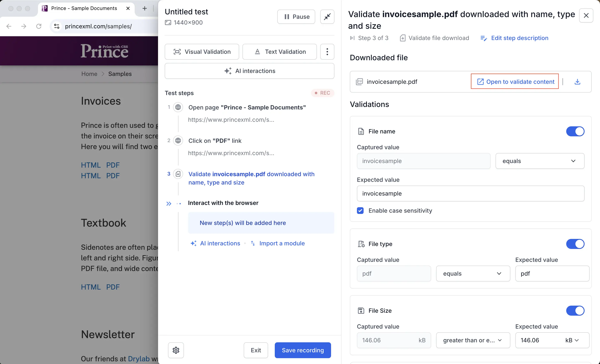
Task: Open the File name equals operator dropdown
Action: 540,161
